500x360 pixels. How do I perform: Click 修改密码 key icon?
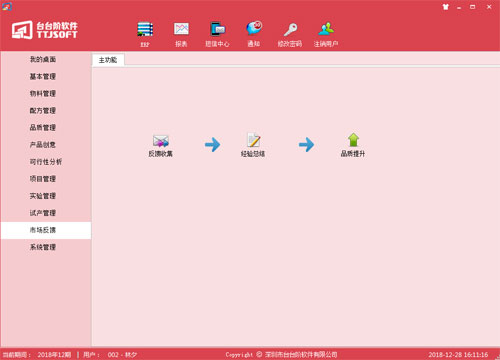290,34
